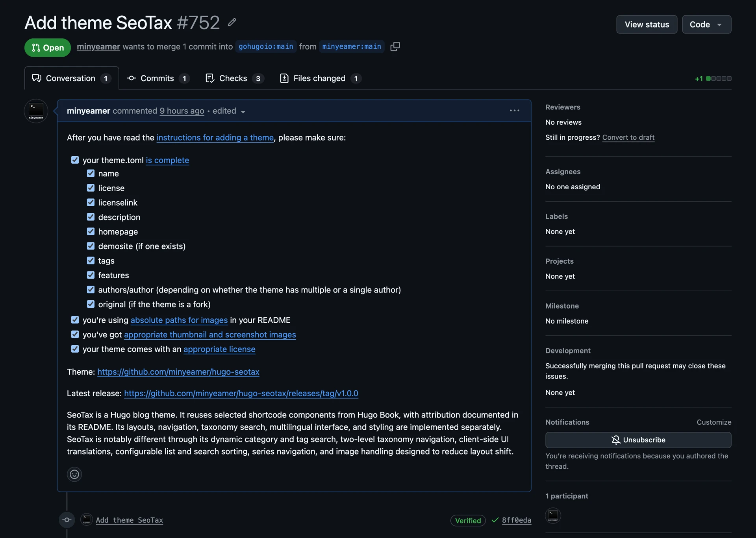Open 'appropriate thumbnail and screenshot images' link
The image size is (756, 538).
coord(210,335)
